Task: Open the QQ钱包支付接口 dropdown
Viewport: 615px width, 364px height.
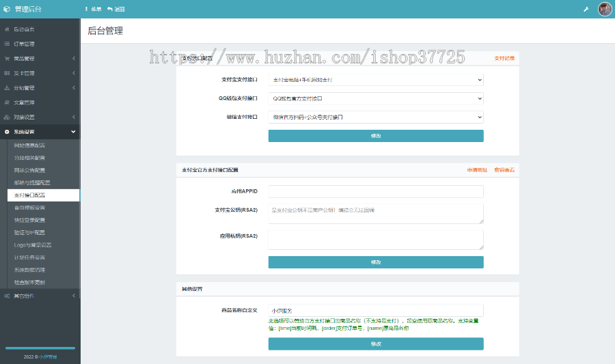Action: coord(375,98)
